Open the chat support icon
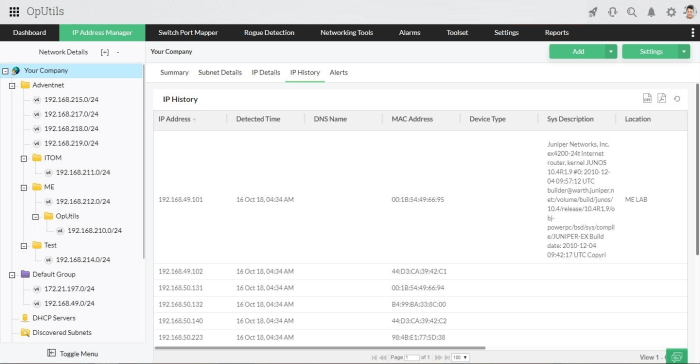Screen dimensions: 700x364 [x=677, y=356]
